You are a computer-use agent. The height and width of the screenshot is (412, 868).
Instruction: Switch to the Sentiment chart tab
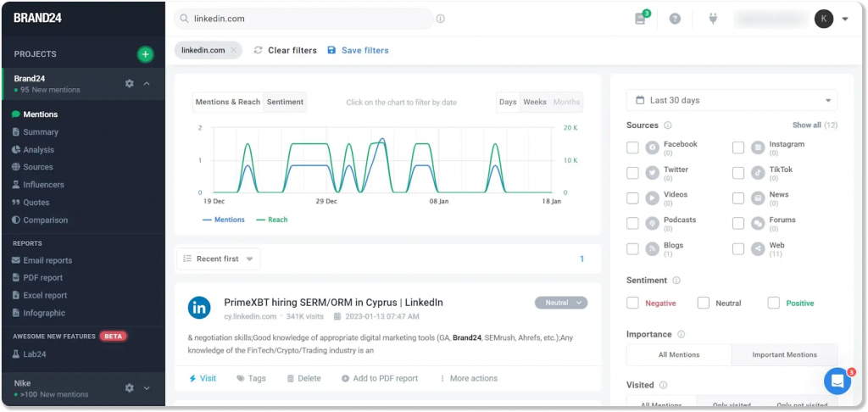[x=285, y=103]
